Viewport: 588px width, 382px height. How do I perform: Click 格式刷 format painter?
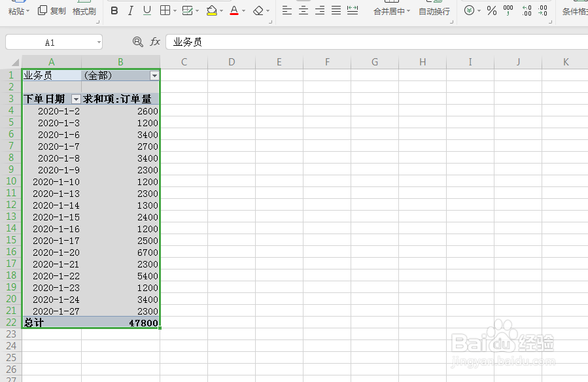pyautogui.click(x=84, y=12)
